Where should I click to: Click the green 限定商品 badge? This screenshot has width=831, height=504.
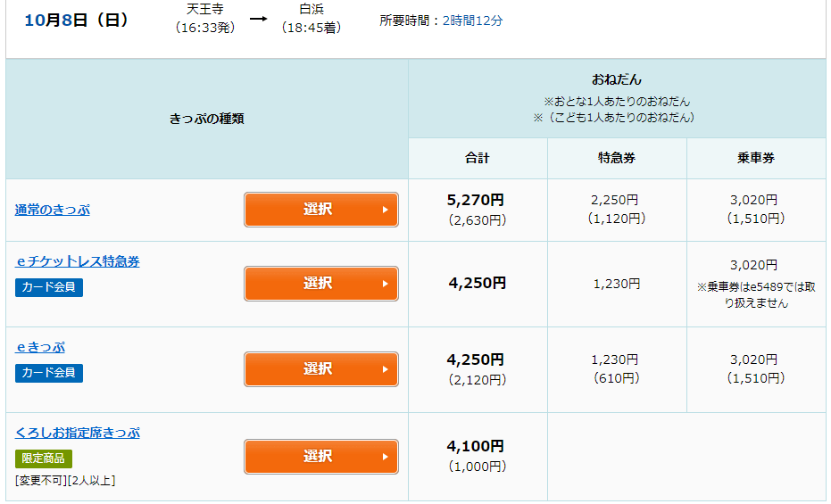click(44, 459)
